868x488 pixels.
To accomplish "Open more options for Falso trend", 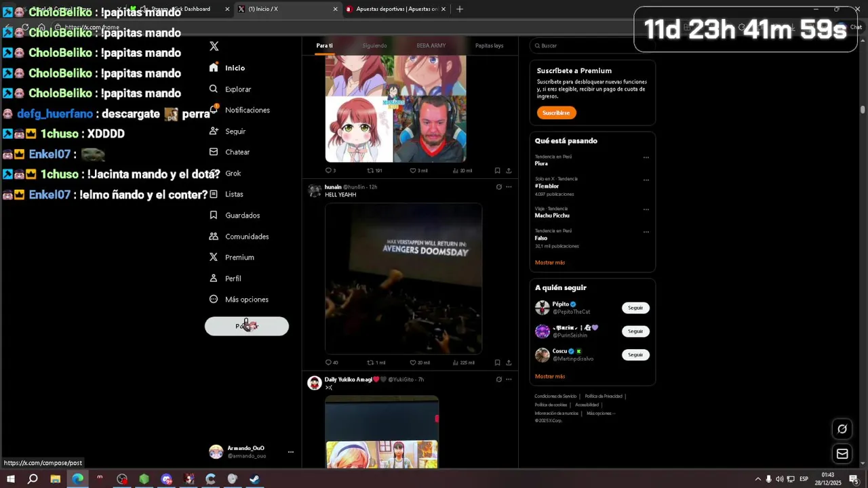I will (x=646, y=232).
